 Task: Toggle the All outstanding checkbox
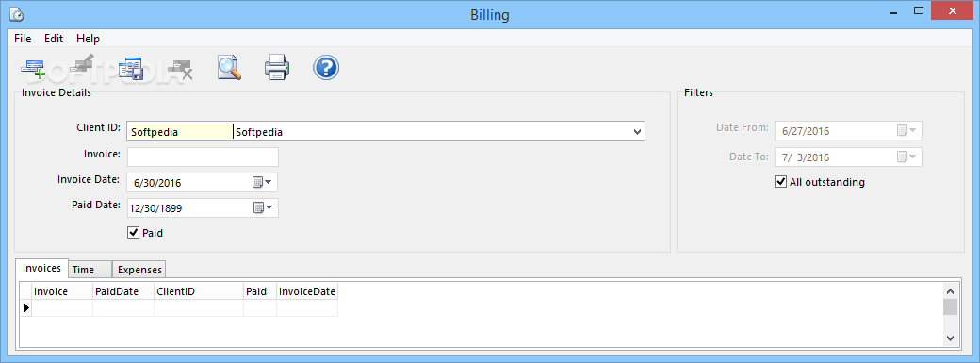point(780,182)
